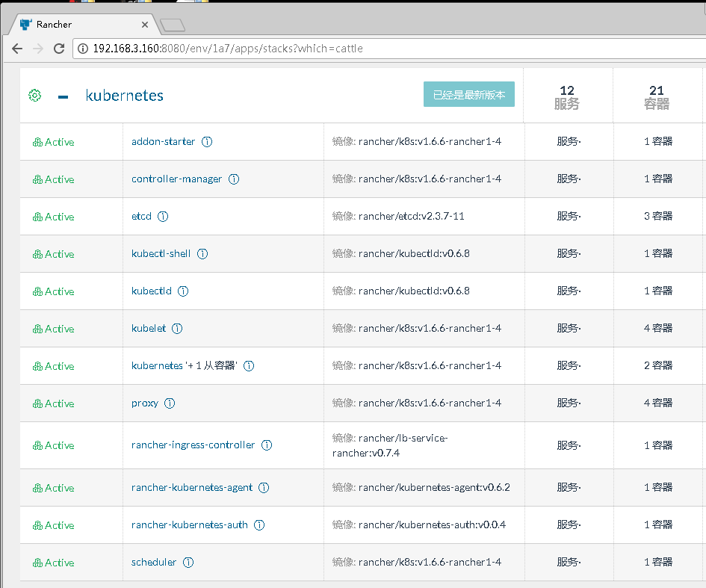Select the Rancher browser tab
The image size is (706, 588).
[83, 25]
